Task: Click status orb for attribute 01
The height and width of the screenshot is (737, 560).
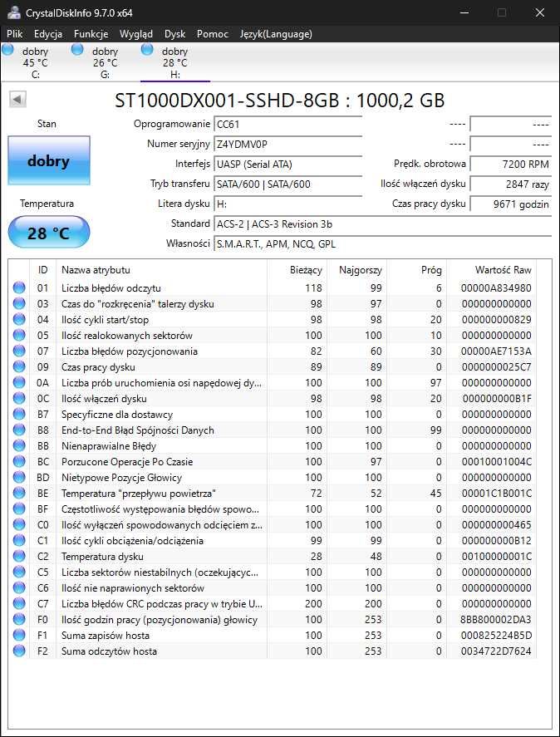Action: [19, 287]
